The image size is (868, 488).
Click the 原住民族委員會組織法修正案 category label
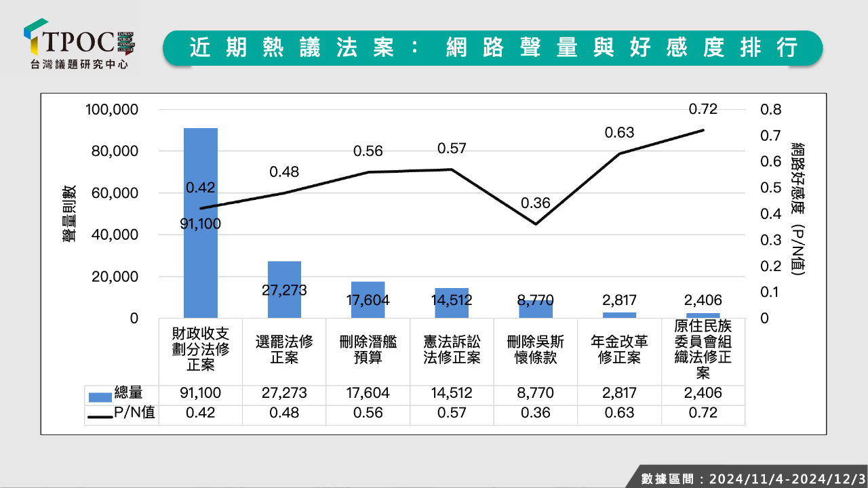[x=703, y=350]
